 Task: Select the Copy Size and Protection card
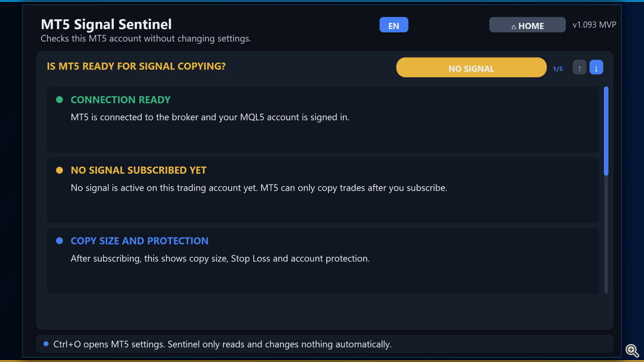click(x=323, y=261)
